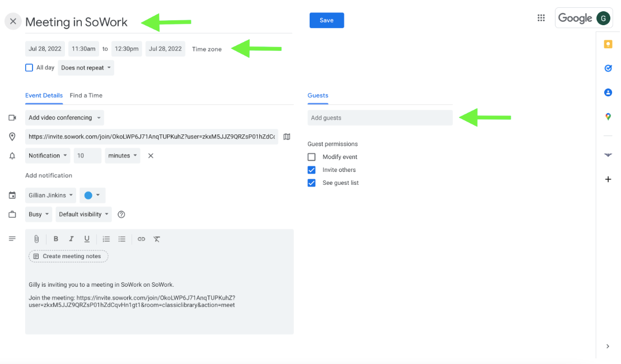
Task: Open the Notification type dropdown
Action: pyautogui.click(x=48, y=156)
